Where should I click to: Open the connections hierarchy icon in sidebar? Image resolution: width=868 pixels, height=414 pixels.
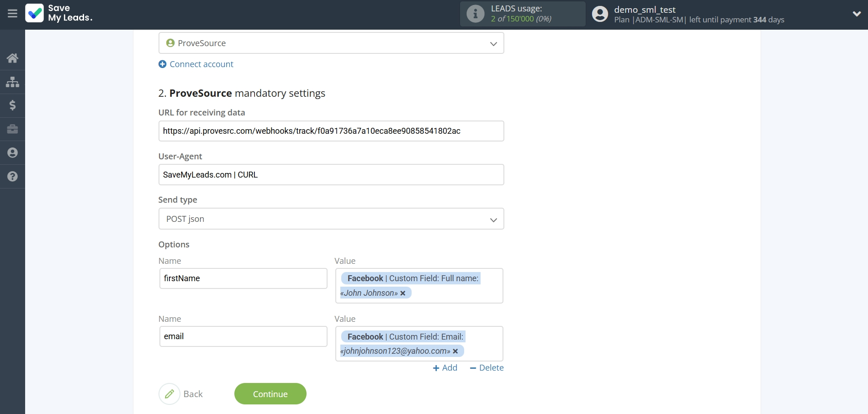(12, 82)
